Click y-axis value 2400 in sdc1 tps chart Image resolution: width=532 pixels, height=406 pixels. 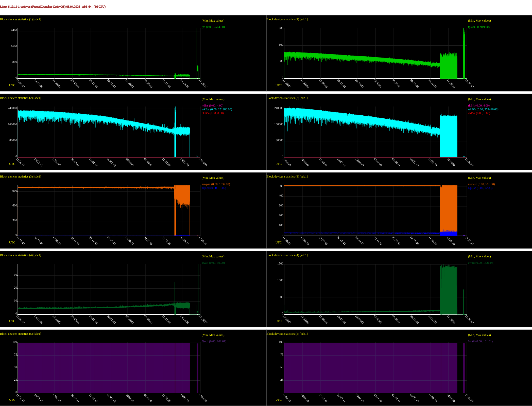click(14, 30)
